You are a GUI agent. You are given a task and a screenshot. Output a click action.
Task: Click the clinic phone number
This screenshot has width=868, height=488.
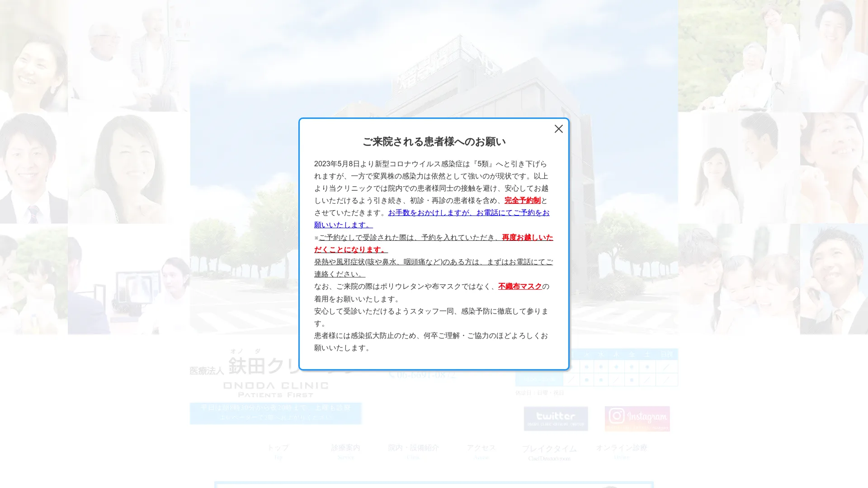coord(422,375)
